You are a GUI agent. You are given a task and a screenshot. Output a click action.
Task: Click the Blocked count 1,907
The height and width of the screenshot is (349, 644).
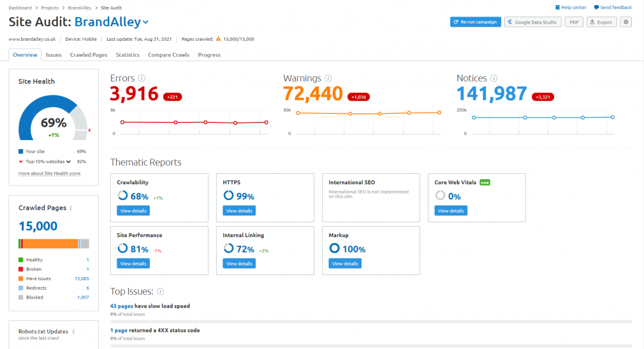[x=83, y=298]
